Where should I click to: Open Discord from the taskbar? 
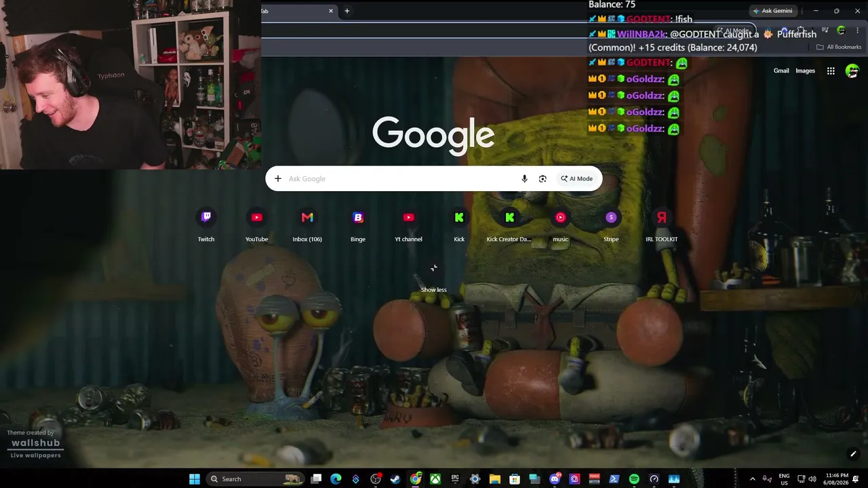coord(555,479)
